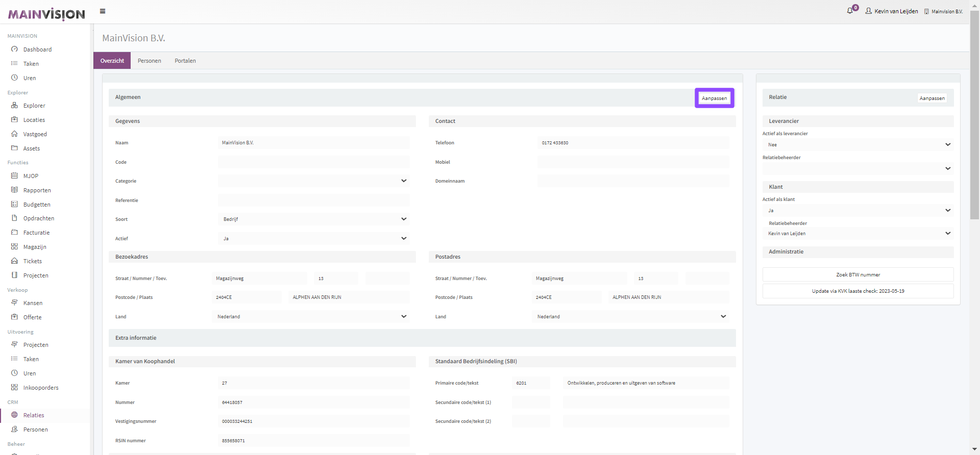Click the Budgetten icon

tap(14, 205)
